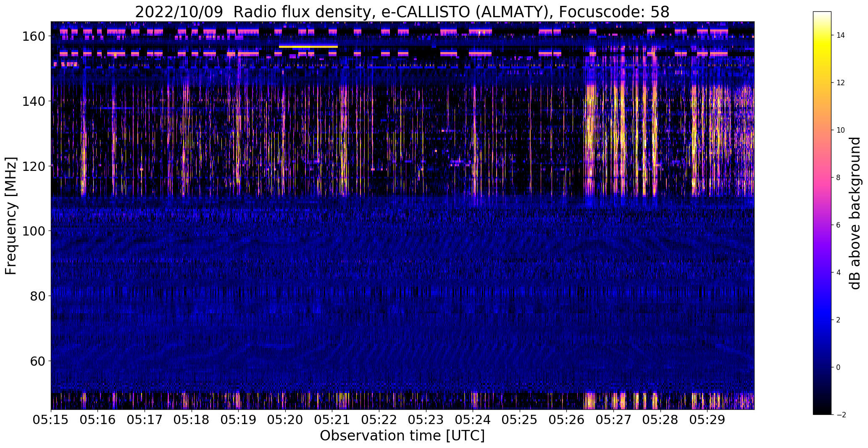Click the 05:16 time tick label

tap(98, 420)
